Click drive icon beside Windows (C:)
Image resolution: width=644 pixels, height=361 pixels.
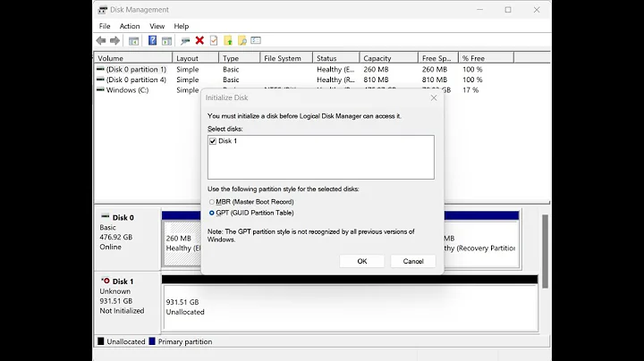(100, 89)
